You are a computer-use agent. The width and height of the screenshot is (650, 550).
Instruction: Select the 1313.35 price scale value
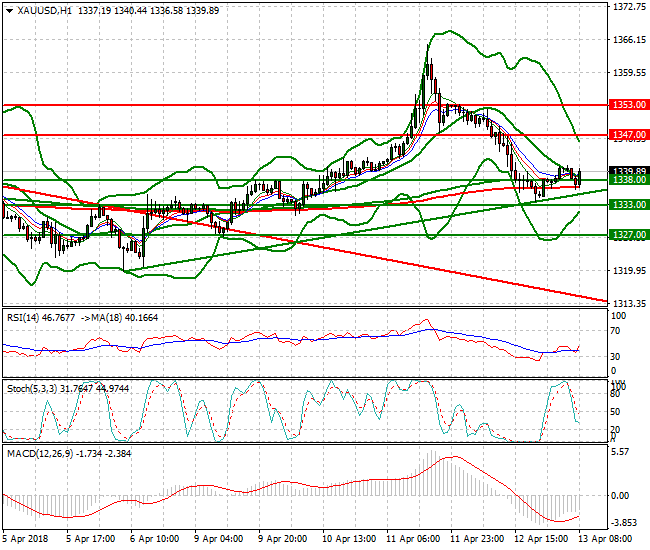point(629,304)
